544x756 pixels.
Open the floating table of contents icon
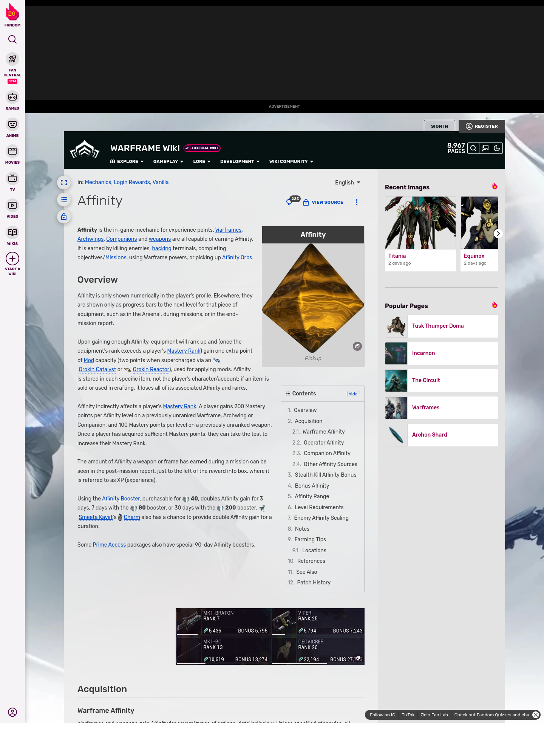64,200
